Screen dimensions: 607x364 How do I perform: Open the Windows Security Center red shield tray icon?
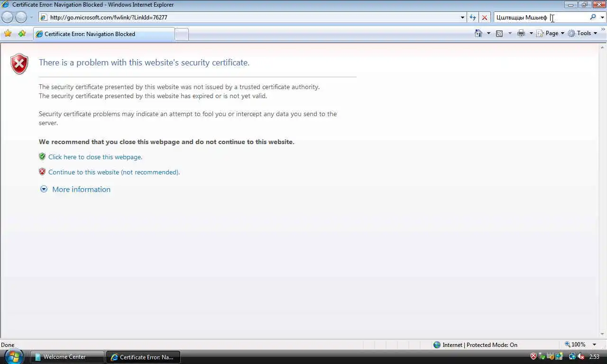533,356
